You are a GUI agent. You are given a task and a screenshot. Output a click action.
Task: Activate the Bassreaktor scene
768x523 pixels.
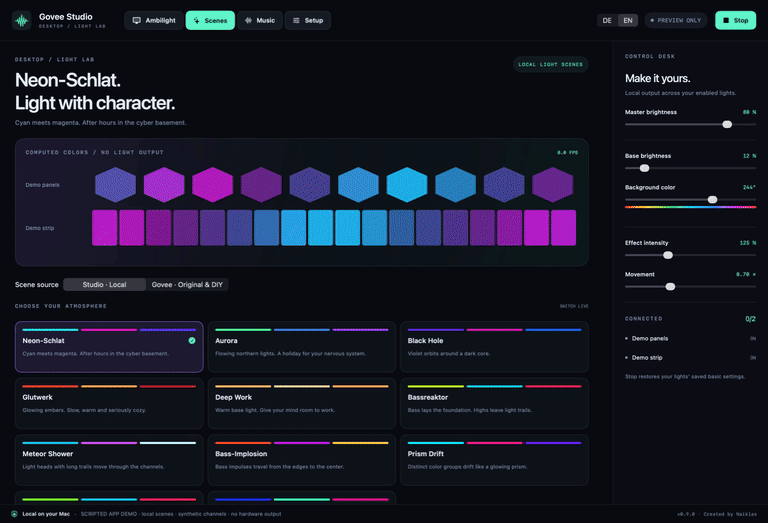click(494, 404)
